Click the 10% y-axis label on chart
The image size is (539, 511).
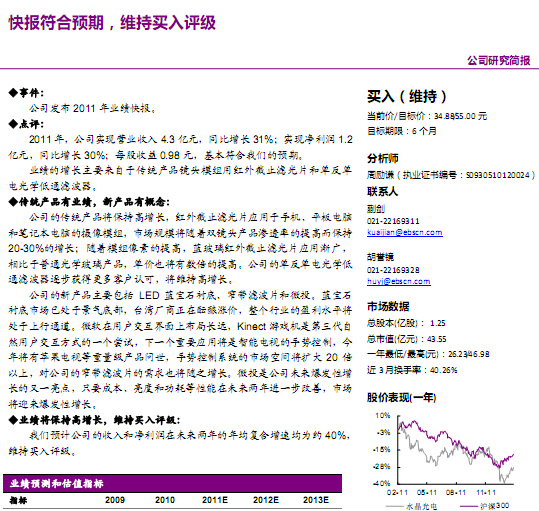click(x=383, y=415)
